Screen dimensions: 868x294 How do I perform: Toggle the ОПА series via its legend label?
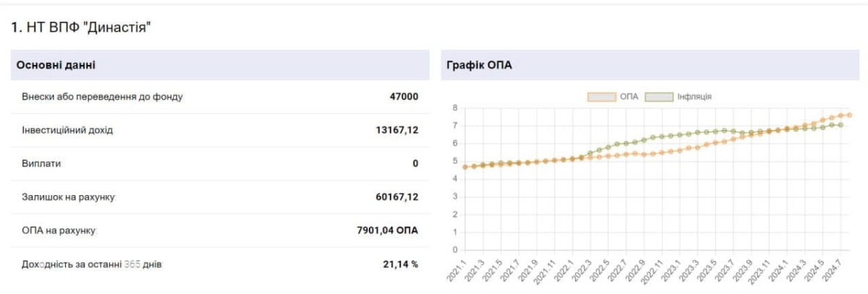[x=629, y=96]
